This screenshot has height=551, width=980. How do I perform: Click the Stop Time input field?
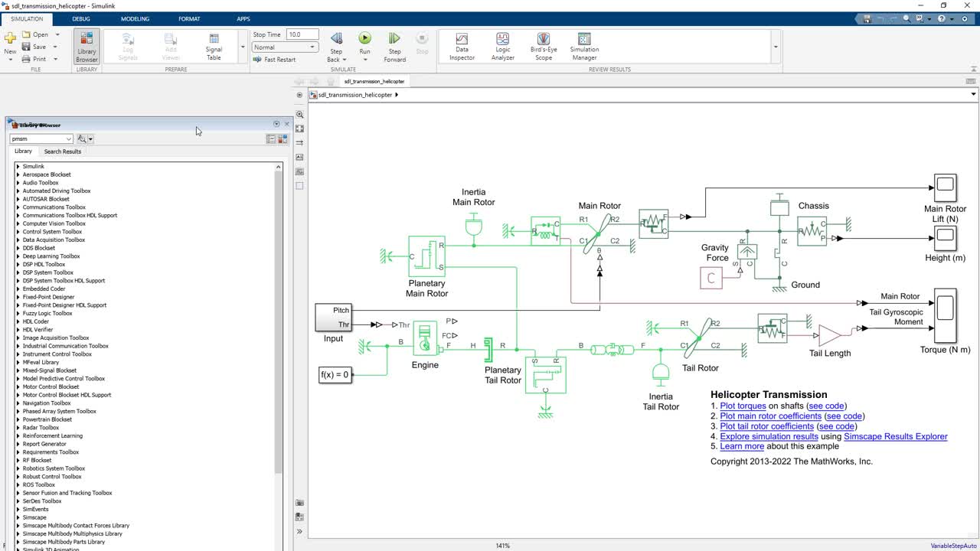(302, 34)
